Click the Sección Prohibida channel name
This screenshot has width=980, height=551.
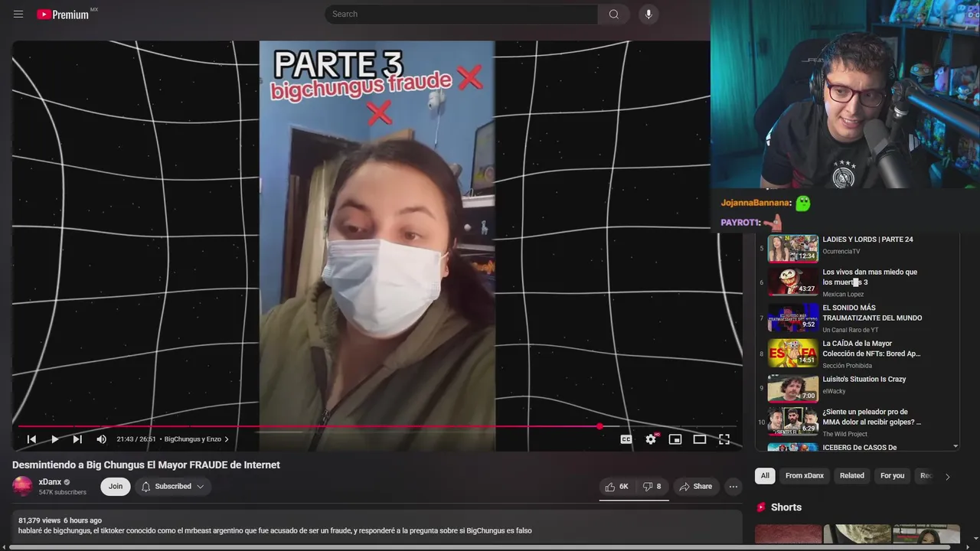pyautogui.click(x=848, y=366)
